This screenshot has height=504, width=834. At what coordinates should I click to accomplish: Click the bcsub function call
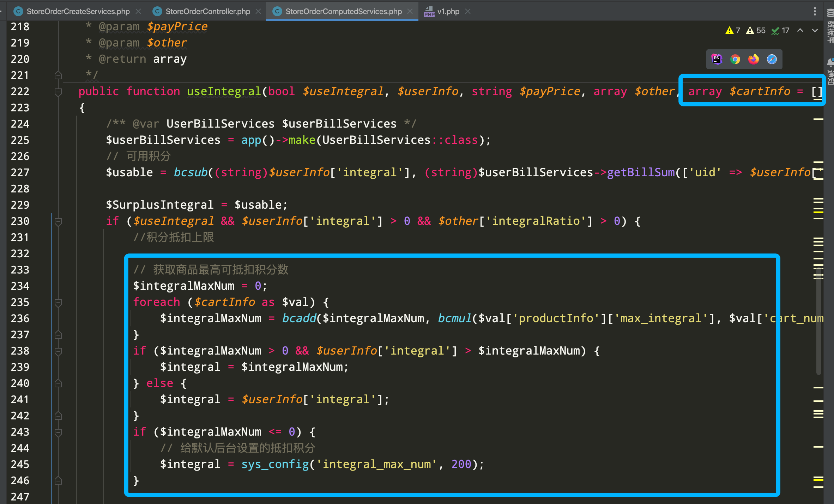tap(191, 172)
